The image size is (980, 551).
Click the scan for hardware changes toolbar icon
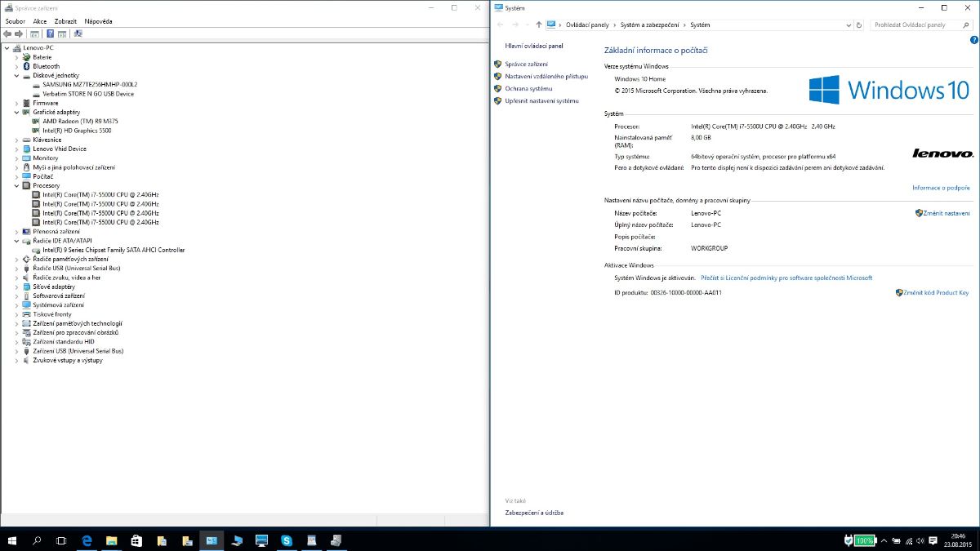click(78, 34)
